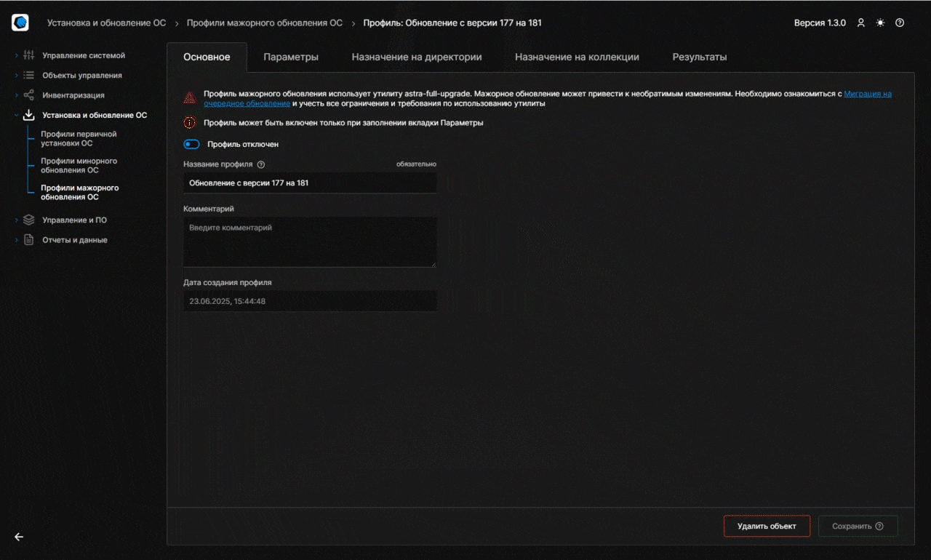
Task: Click the Удалить объект button
Action: tap(767, 525)
